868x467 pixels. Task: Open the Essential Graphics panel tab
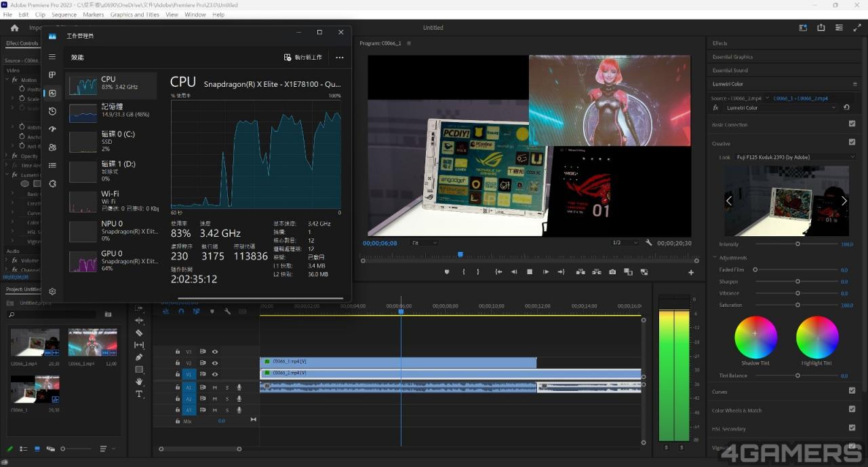(732, 57)
